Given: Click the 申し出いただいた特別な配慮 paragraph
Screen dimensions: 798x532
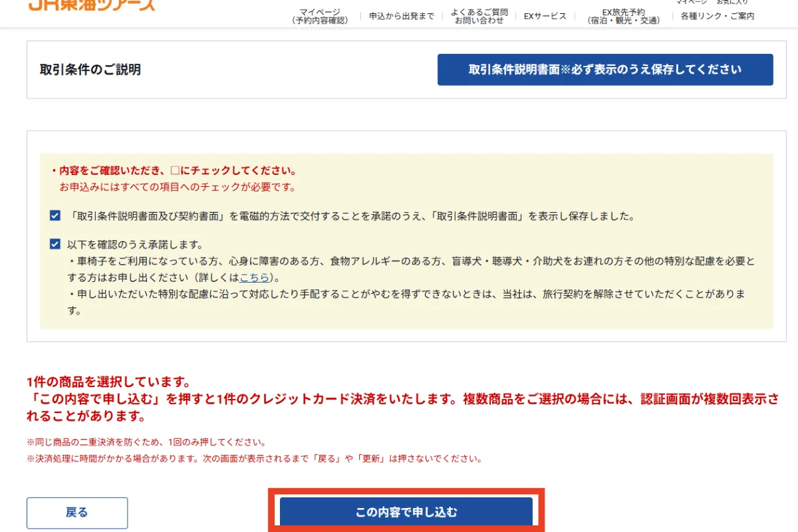Looking at the screenshot, I should (x=406, y=302).
